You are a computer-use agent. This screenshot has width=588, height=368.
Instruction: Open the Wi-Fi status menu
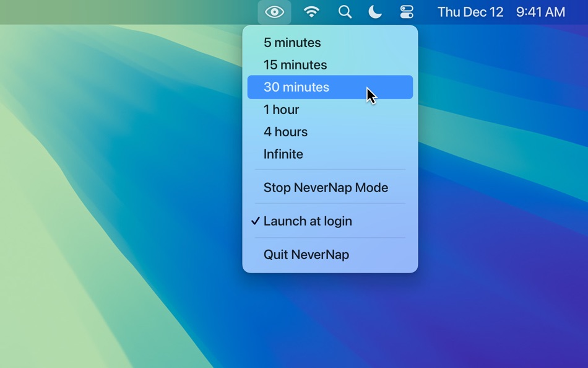tap(311, 12)
